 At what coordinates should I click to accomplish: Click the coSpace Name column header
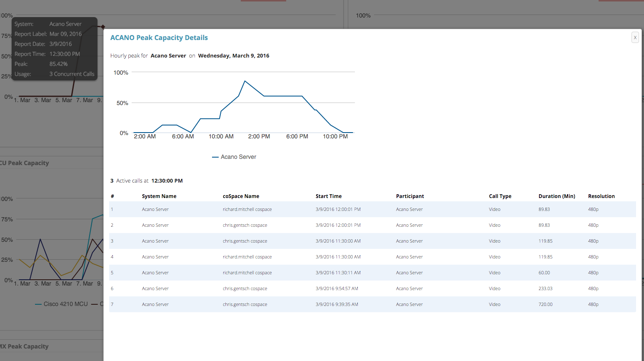[x=241, y=196]
